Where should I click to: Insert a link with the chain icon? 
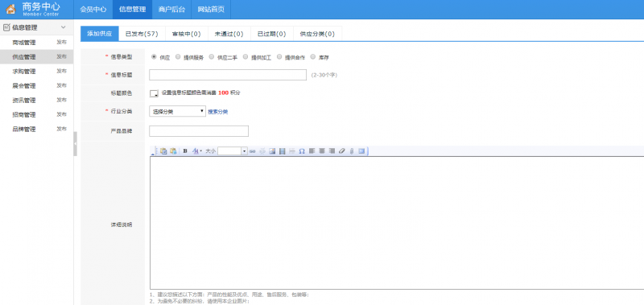tap(252, 151)
